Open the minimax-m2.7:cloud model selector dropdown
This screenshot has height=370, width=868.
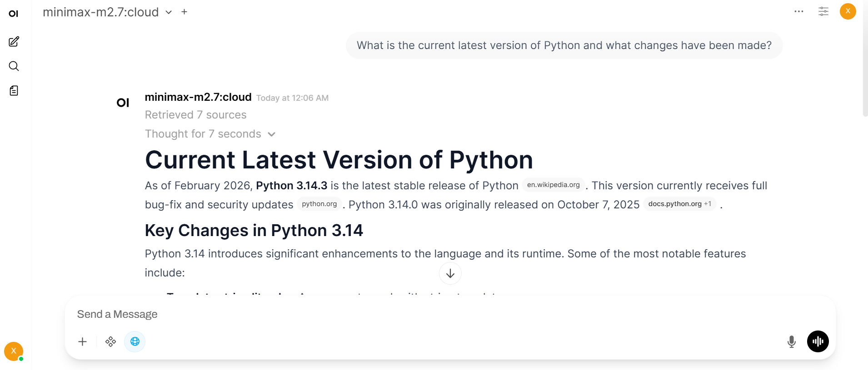107,12
